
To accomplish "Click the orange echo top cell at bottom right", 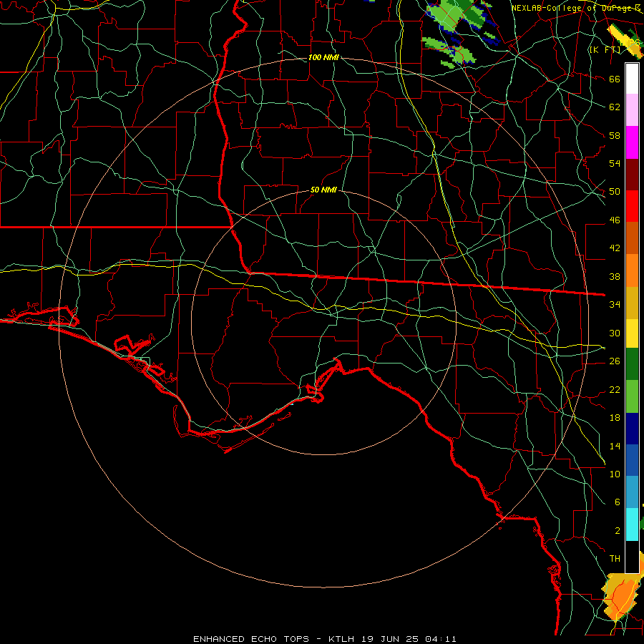I will 621,597.
